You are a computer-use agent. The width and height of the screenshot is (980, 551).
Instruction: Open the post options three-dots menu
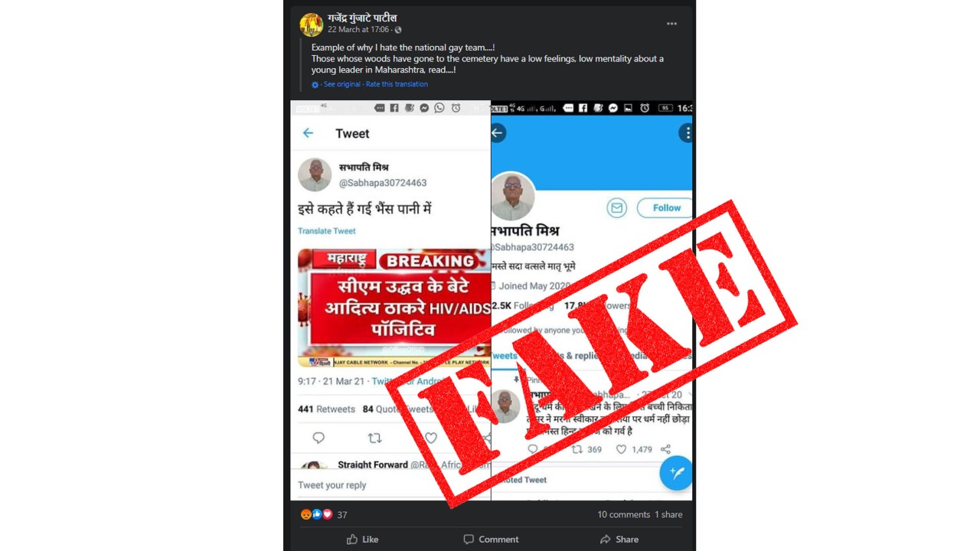click(671, 24)
